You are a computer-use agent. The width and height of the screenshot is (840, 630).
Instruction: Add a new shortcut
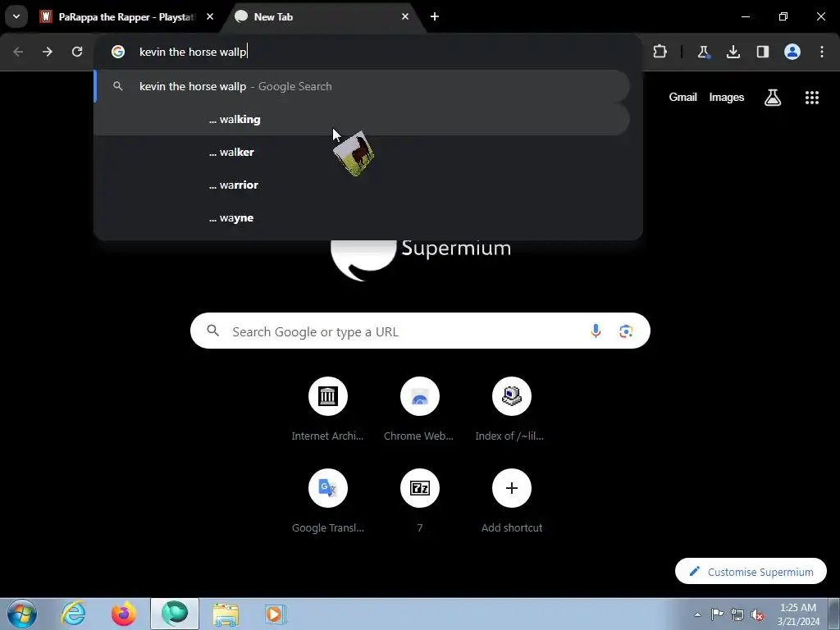coord(511,501)
